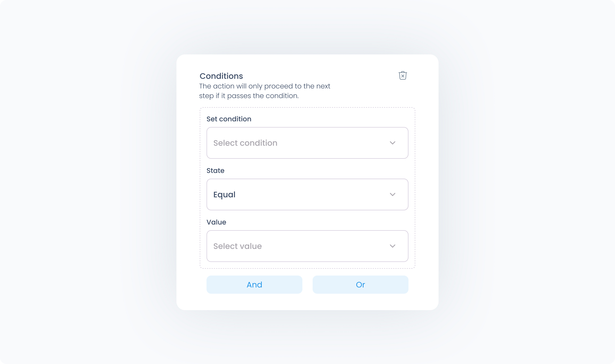Open the Select condition dropdown
The height and width of the screenshot is (364, 615).
click(307, 143)
